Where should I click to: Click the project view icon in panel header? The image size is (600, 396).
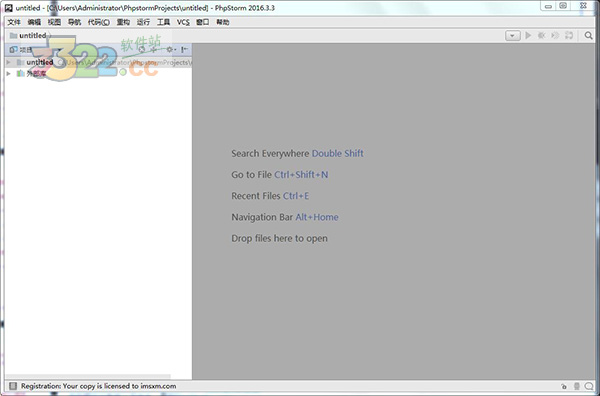pyautogui.click(x=13, y=49)
